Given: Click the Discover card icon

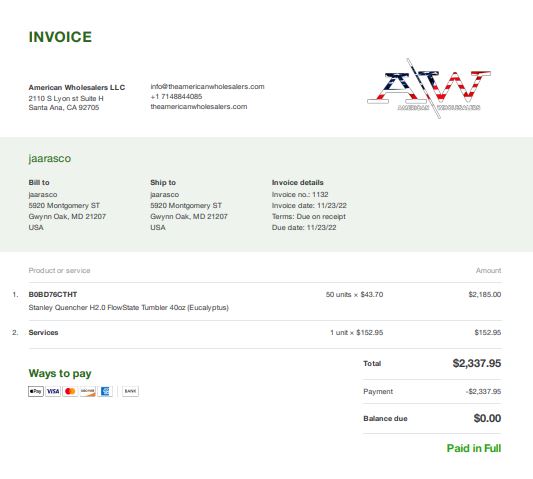Looking at the screenshot, I should pos(88,391).
